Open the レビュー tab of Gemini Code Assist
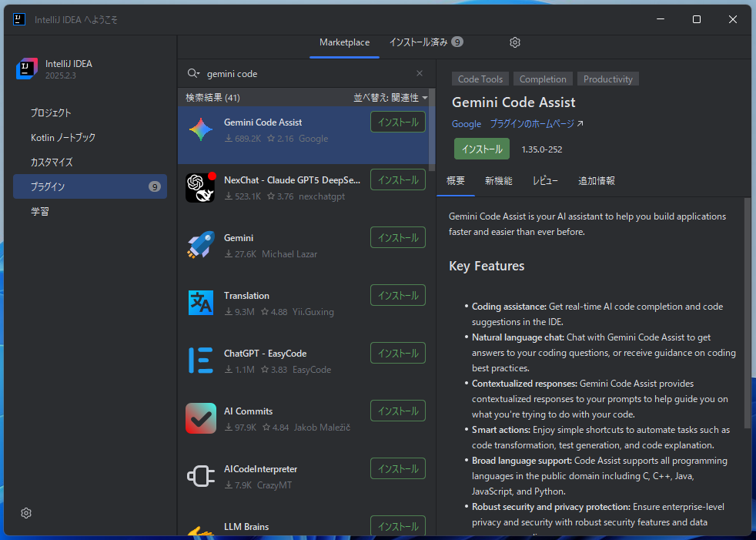756x540 pixels. [545, 181]
